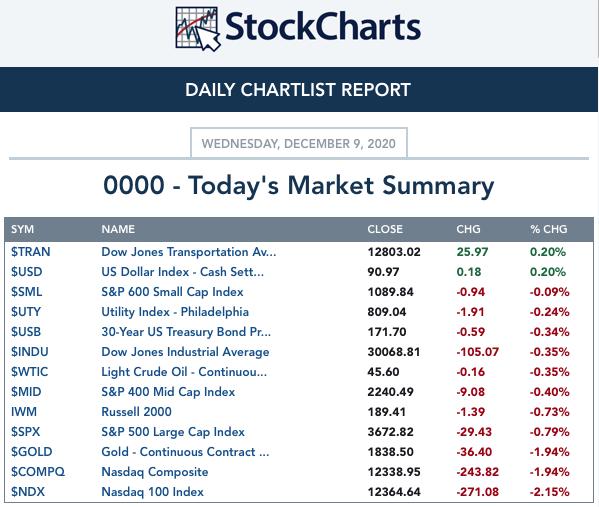Click the $NDX symbol link
The width and height of the screenshot is (599, 507).
(x=28, y=492)
